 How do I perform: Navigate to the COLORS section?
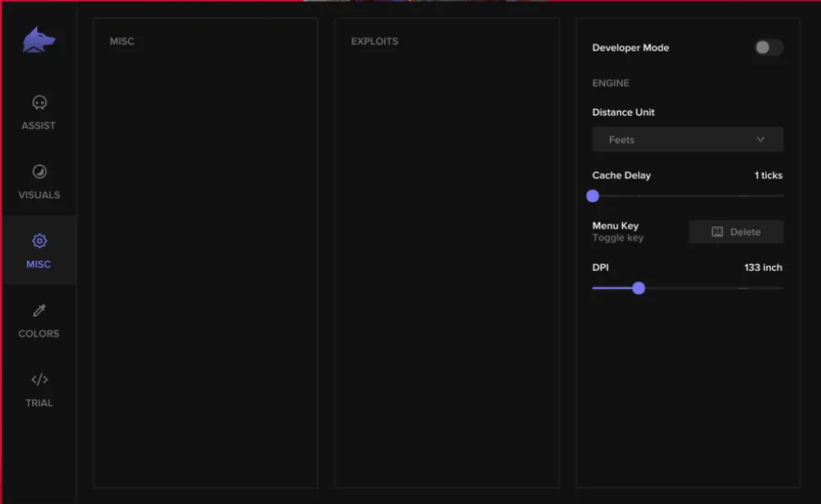click(x=38, y=320)
